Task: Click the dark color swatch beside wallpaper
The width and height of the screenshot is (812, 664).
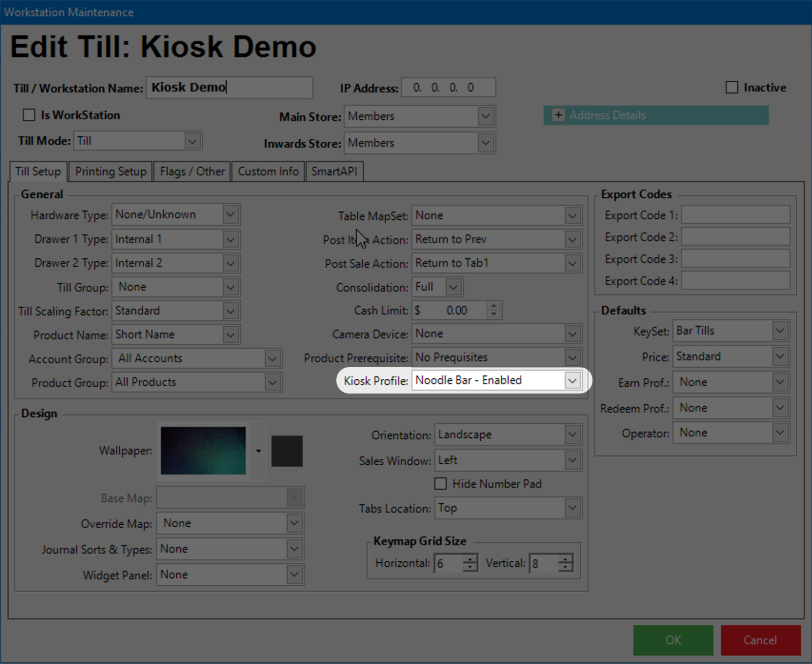Action: tap(287, 451)
